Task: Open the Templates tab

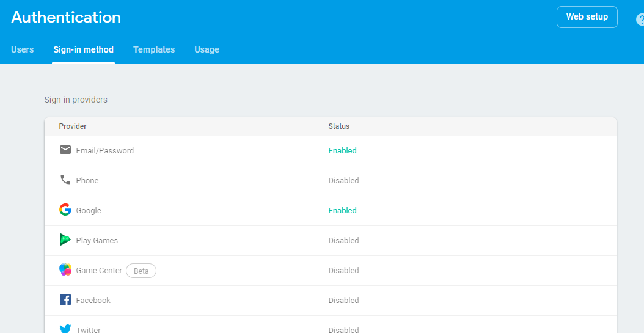Action: tap(154, 49)
